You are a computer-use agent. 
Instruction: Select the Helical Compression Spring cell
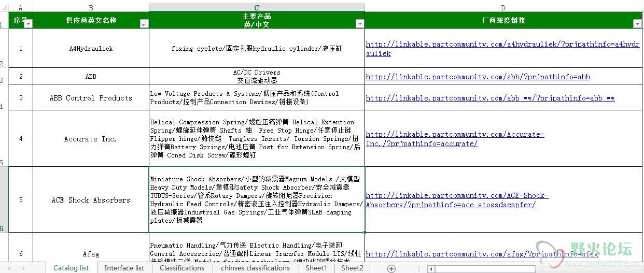[257, 139]
